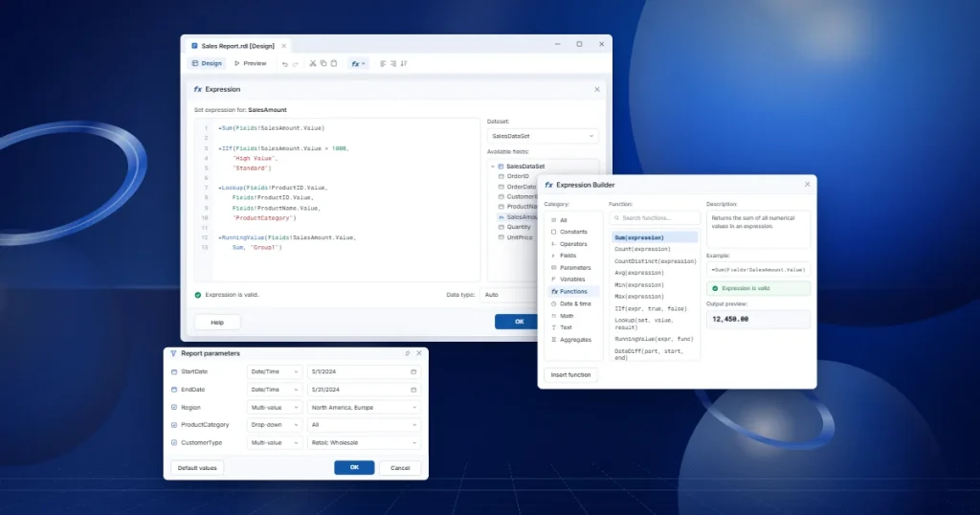Viewport: 980px width, 515px height.
Task: Open the StartDate calendar picker
Action: pos(413,371)
